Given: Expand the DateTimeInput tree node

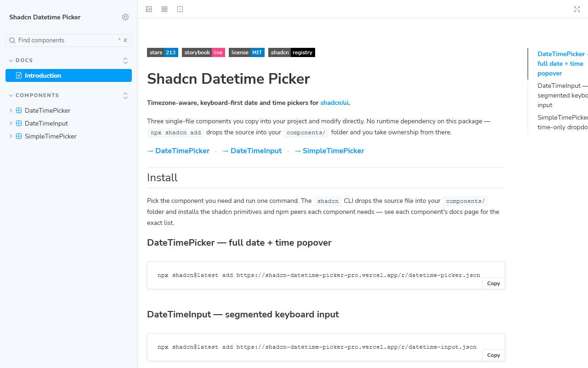Looking at the screenshot, I should [x=11, y=123].
